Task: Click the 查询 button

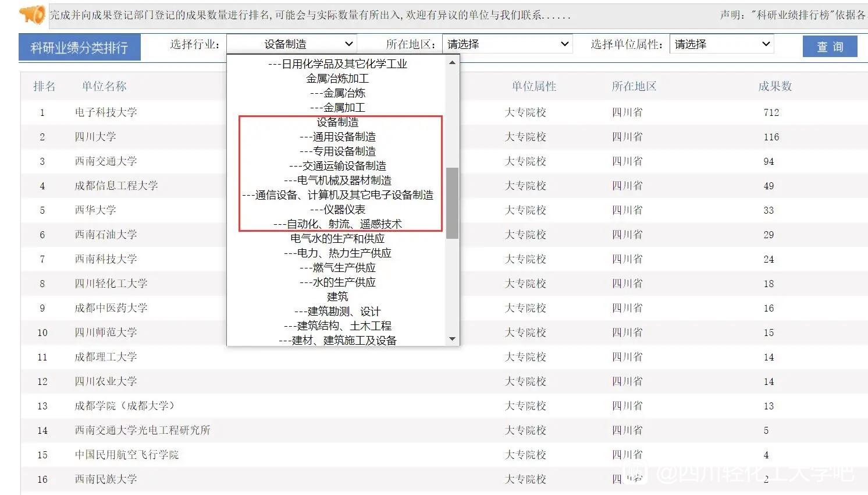Action: click(x=830, y=47)
